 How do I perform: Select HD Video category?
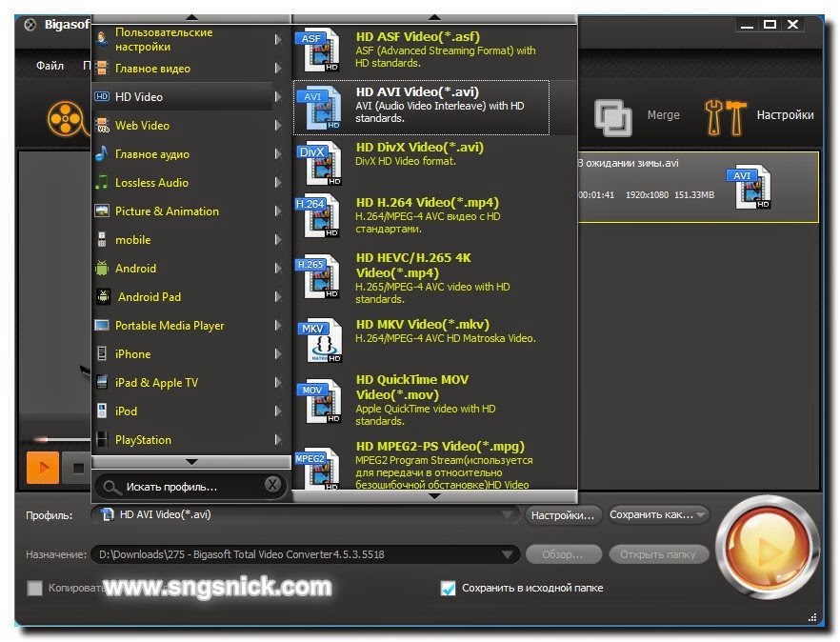(182, 96)
